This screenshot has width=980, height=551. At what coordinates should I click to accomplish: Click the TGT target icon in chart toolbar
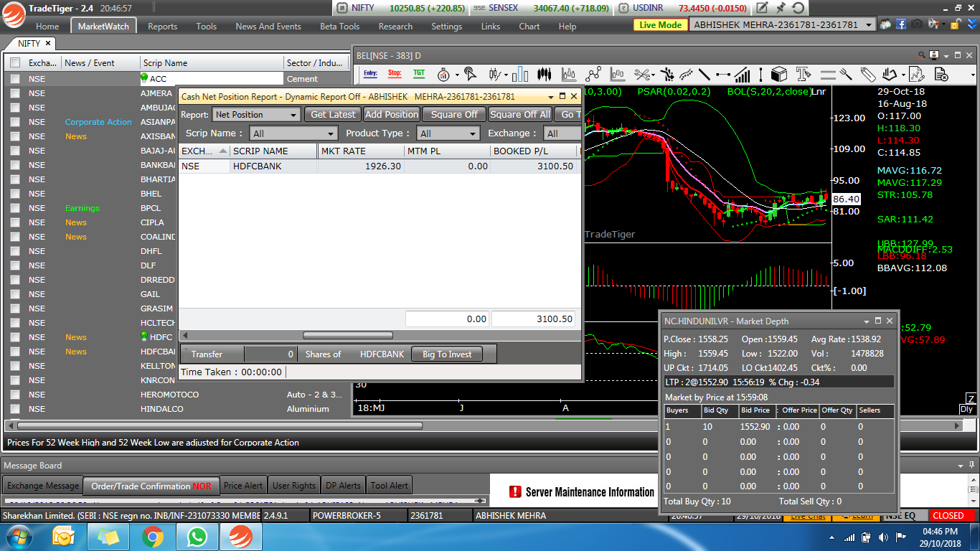coord(418,74)
